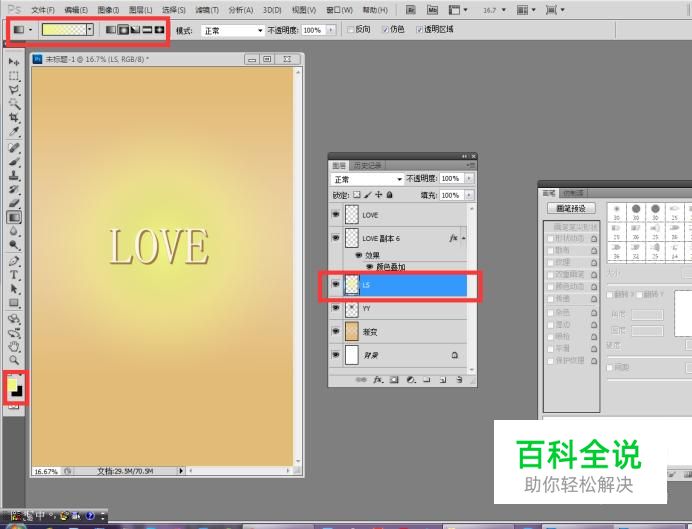Choose the Diamond Gradient style
Screen dimensions: 692x529
tap(159, 30)
